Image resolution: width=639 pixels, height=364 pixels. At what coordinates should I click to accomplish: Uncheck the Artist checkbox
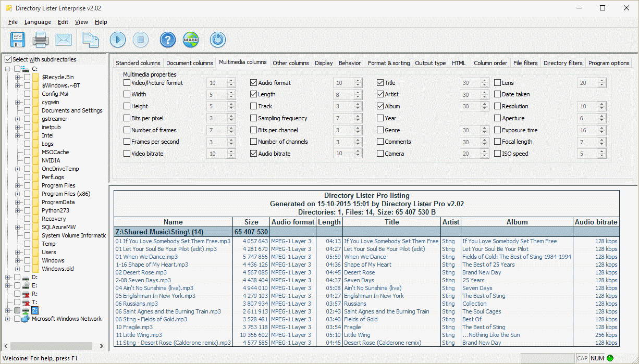(x=380, y=94)
